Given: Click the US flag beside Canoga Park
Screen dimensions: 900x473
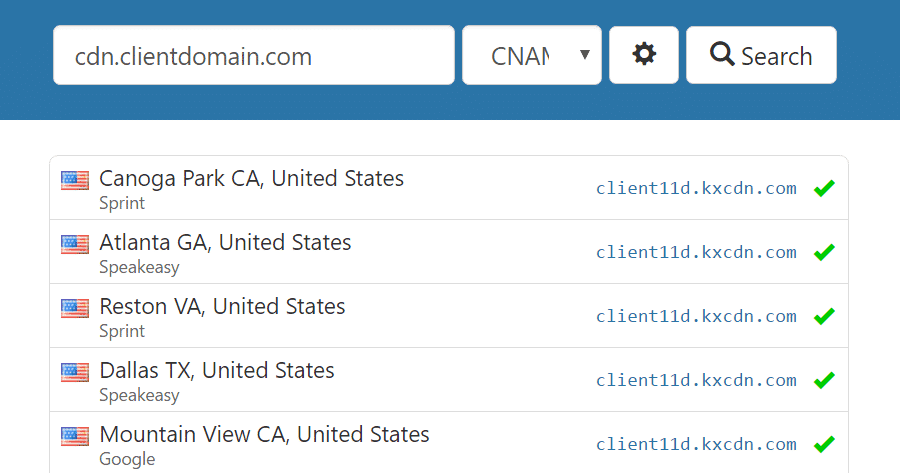Looking at the screenshot, I should point(75,180).
